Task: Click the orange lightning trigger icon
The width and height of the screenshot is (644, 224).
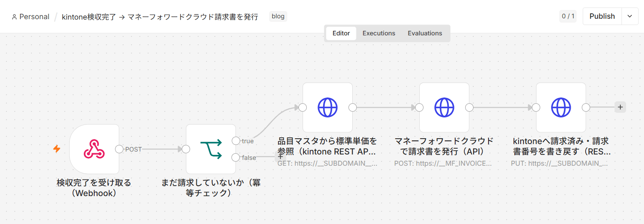Action: pos(57,149)
